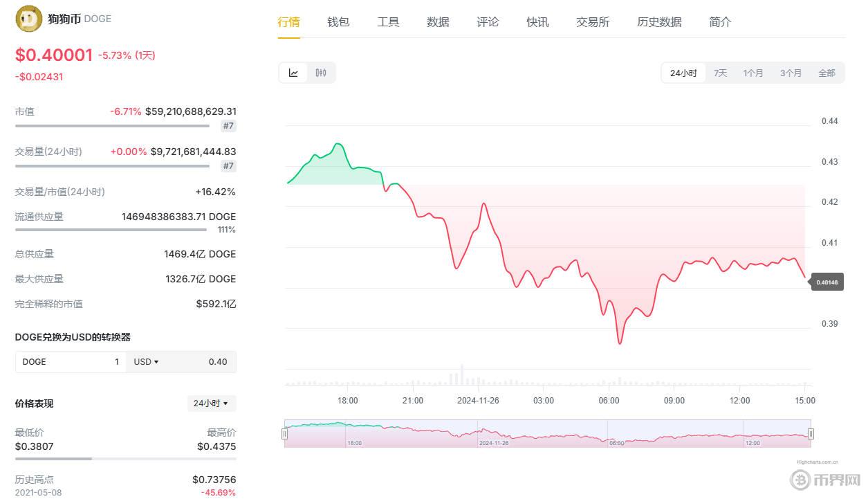This screenshot has width=868, height=499.
Task: Select the 24小时 chart range button
Action: point(683,72)
